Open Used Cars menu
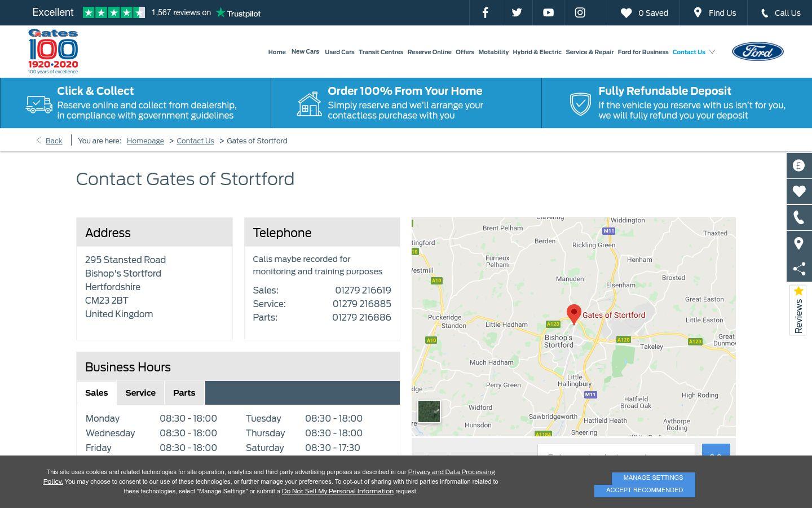The width and height of the screenshot is (812, 508). pos(339,52)
